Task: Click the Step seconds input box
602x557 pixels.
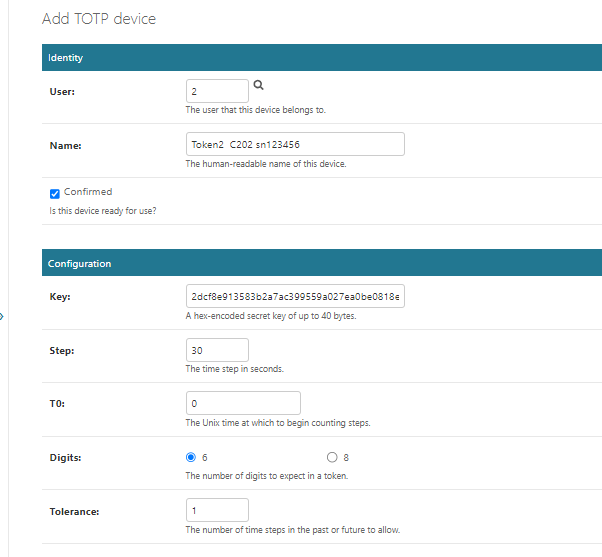Action: [217, 350]
